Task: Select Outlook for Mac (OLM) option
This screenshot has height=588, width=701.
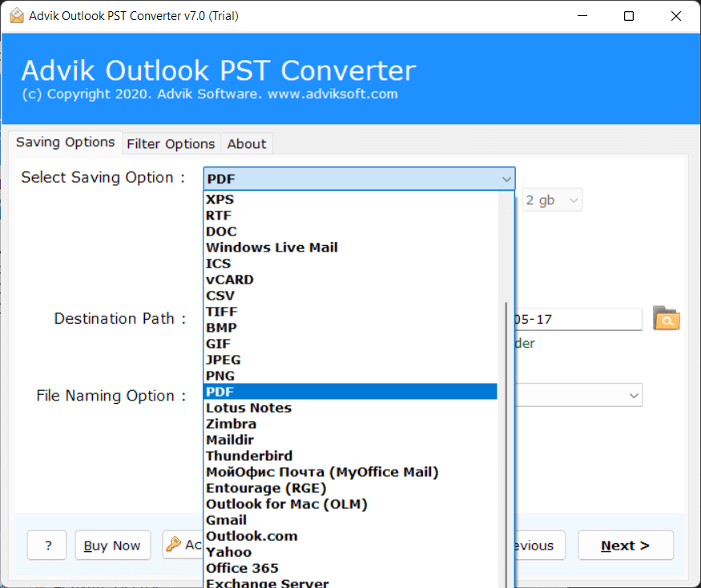Action: 286,503
